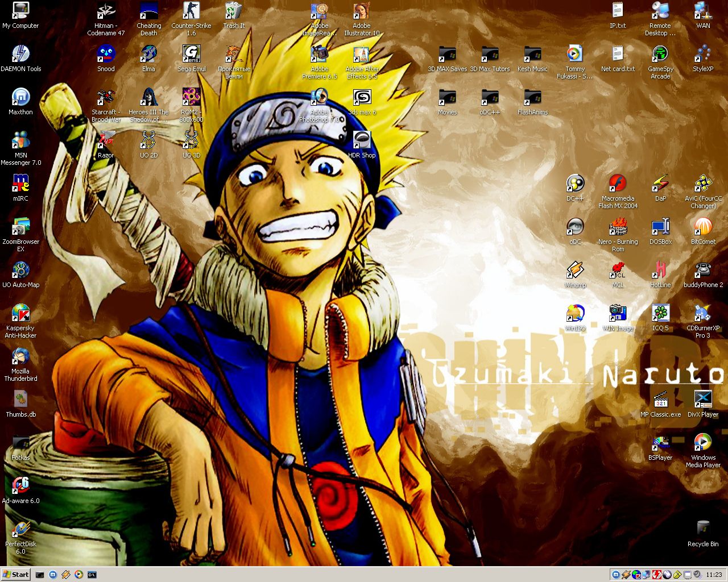Launch Adobe Illustrator 10
The height and width of the screenshot is (582, 728).
(362, 19)
